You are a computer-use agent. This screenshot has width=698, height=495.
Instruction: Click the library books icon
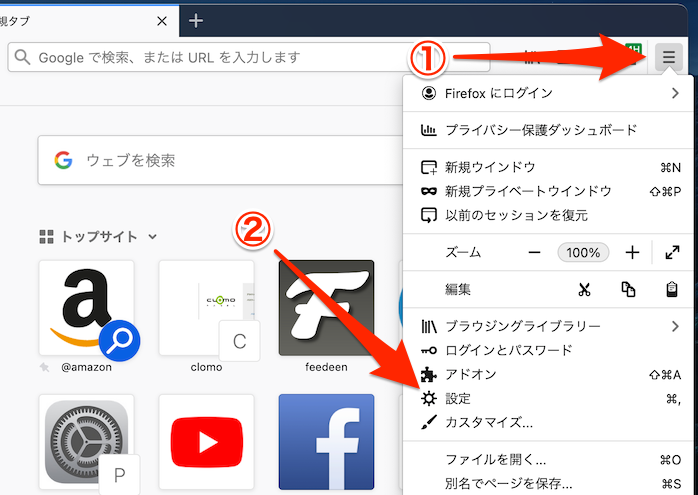click(429, 327)
